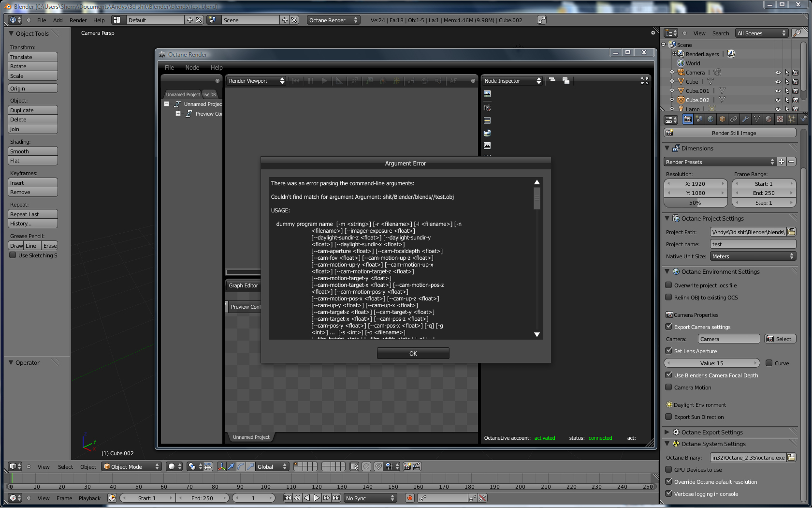Open the Particles properties sparkle icon
The image size is (812, 508).
coord(792,119)
